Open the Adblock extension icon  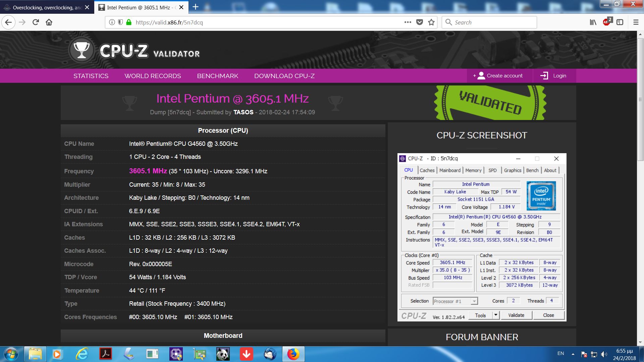pos(607,22)
